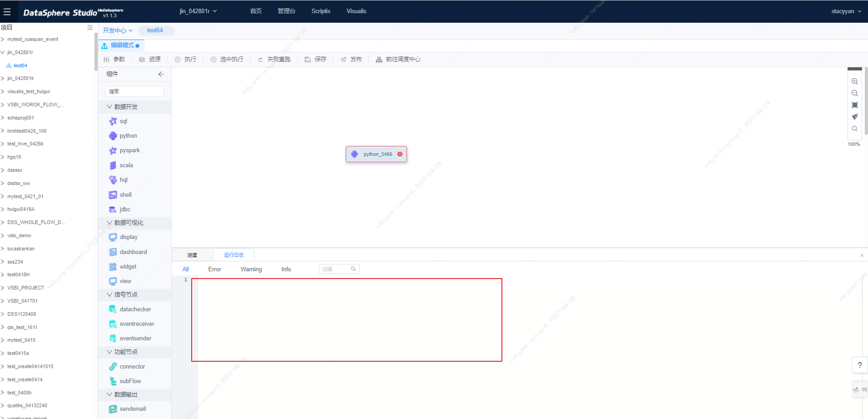Click 选中执行 to run selected

[x=227, y=60]
